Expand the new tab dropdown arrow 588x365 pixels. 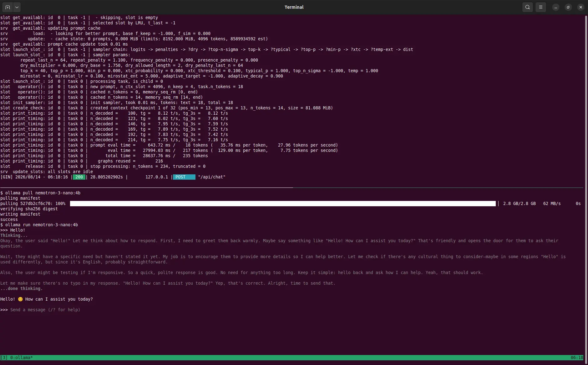[17, 7]
